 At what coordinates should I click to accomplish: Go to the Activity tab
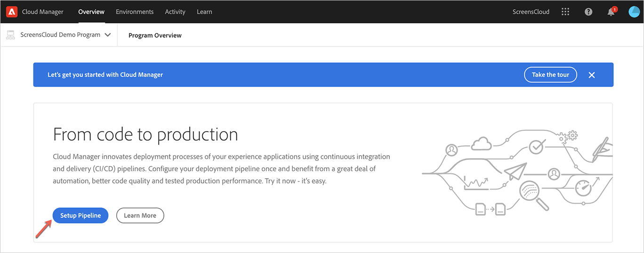[175, 12]
